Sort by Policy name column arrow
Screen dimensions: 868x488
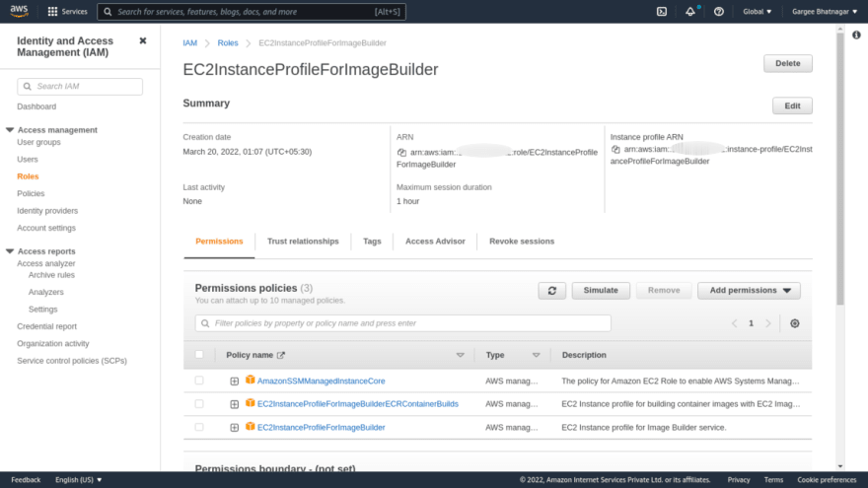pos(460,355)
